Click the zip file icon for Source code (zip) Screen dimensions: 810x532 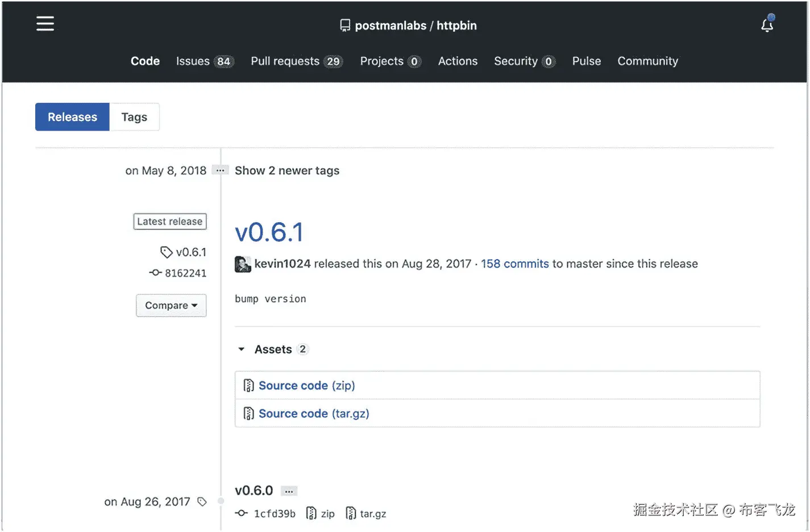click(x=248, y=386)
